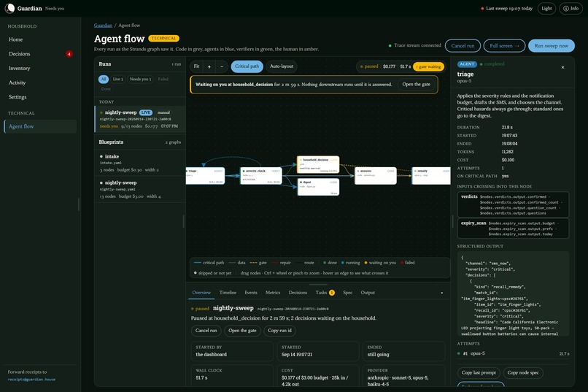Click Copy last prompt
This screenshot has width=588, height=392.
479,372
